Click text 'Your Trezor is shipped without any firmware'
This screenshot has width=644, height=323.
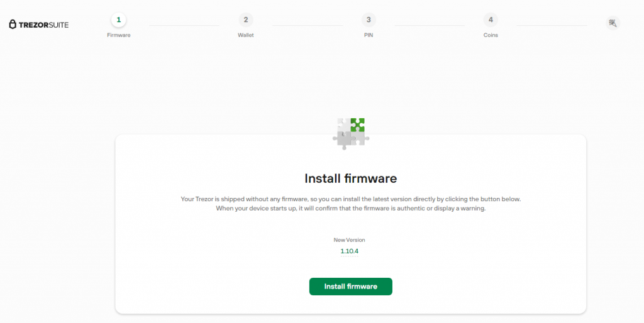pos(244,199)
